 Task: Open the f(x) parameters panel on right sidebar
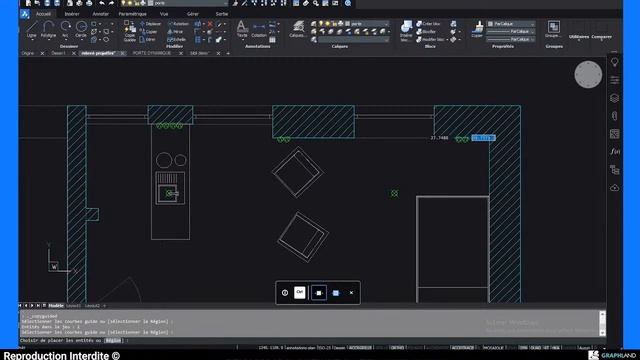(614, 151)
